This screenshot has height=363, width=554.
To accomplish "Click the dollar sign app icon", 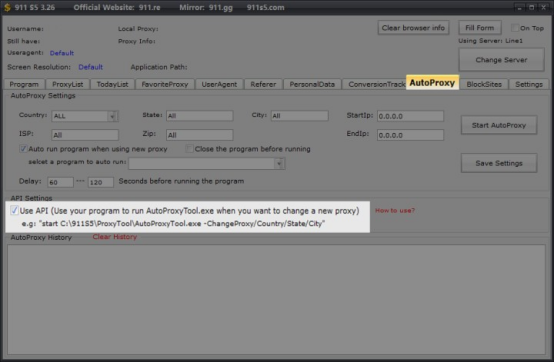I will click(7, 7).
